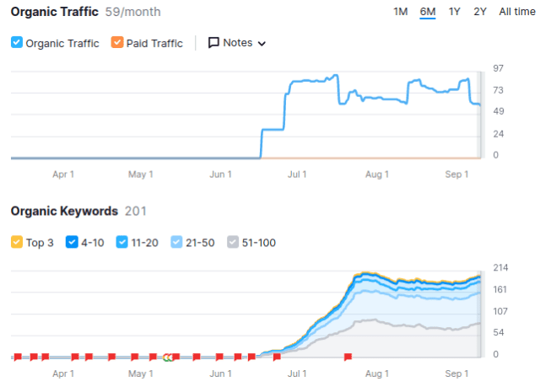Viewport: 540px width, 392px height.
Task: Select the 6M time range
Action: [428, 11]
